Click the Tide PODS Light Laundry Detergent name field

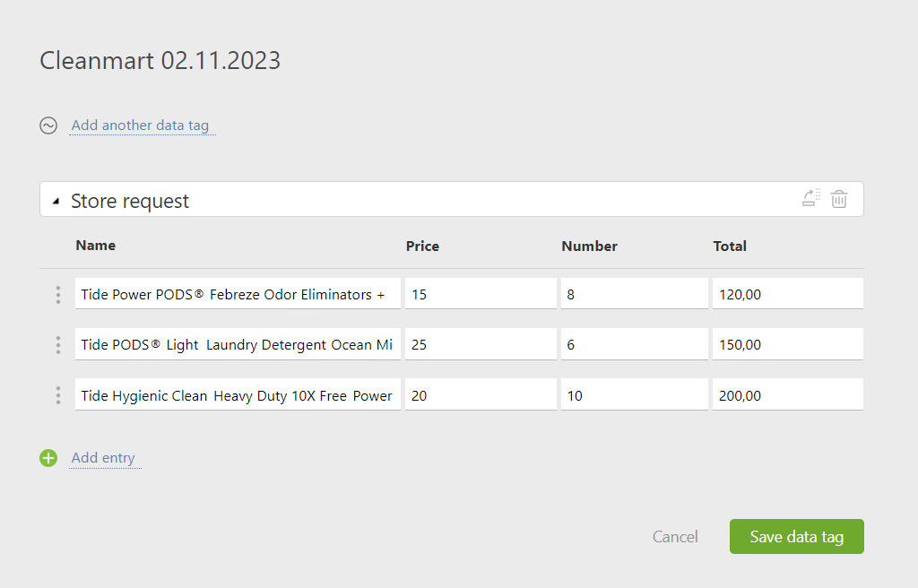tap(238, 344)
